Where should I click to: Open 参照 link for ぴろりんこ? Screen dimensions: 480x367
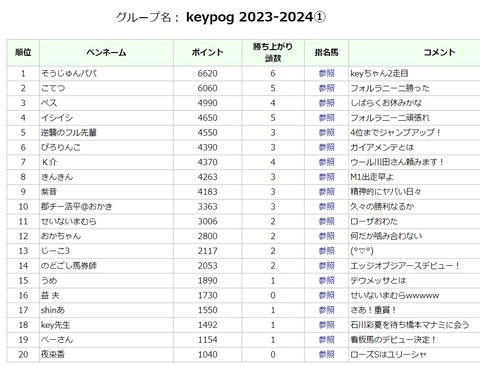tap(326, 147)
